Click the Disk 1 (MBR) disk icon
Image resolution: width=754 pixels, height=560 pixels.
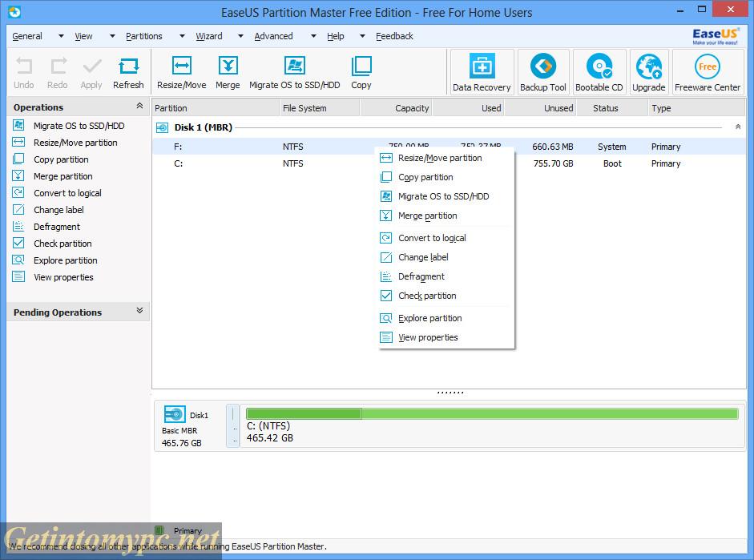[x=163, y=127]
